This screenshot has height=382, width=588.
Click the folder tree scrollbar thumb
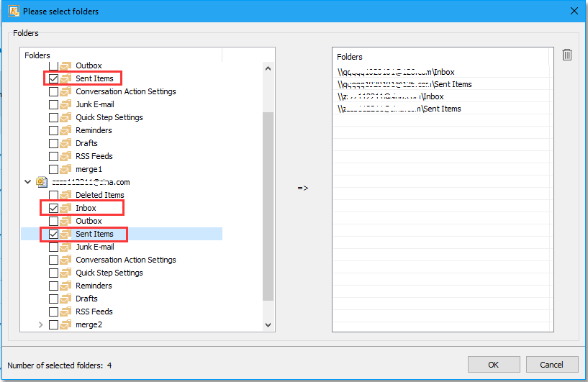coord(268,205)
